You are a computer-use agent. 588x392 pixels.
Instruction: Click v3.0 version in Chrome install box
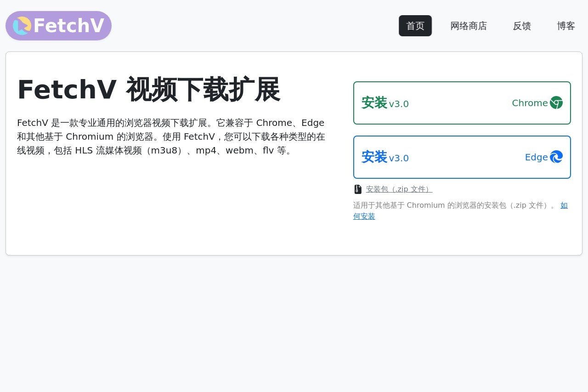coord(398,104)
